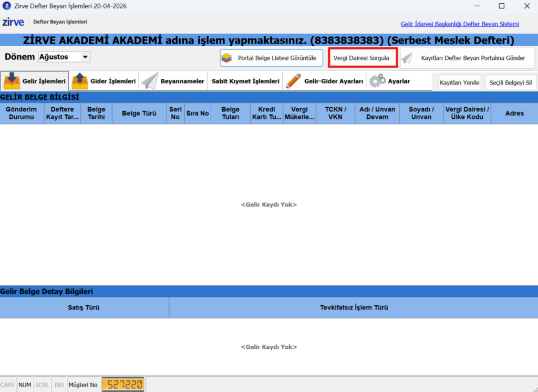Click the Gider İşlemleri upload-box icon
538x392 pixels.
tap(80, 81)
